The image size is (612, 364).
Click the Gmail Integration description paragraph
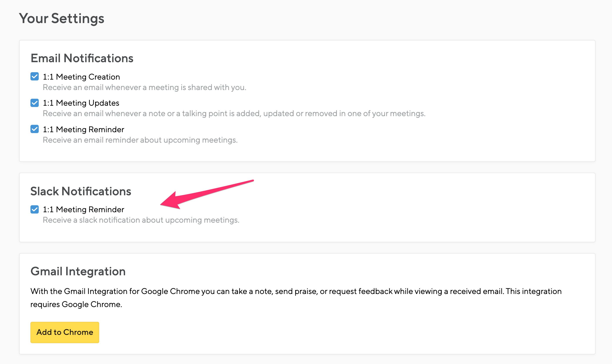(296, 298)
